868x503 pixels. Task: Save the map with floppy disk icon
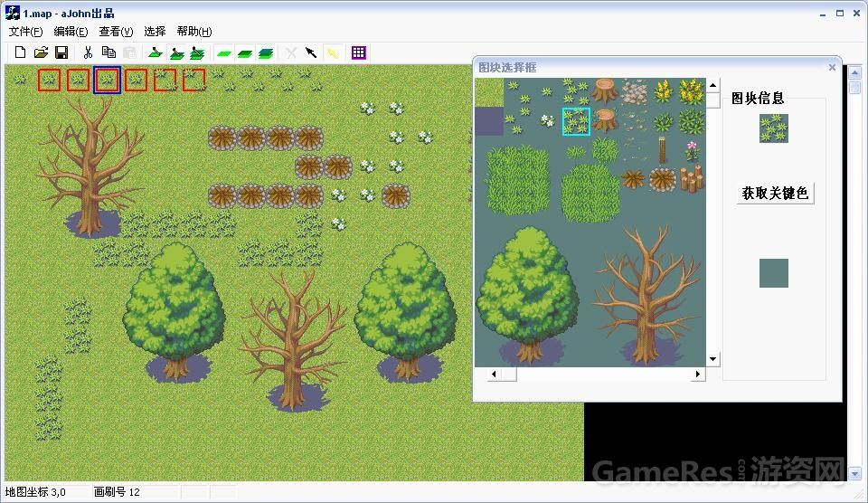[x=61, y=52]
